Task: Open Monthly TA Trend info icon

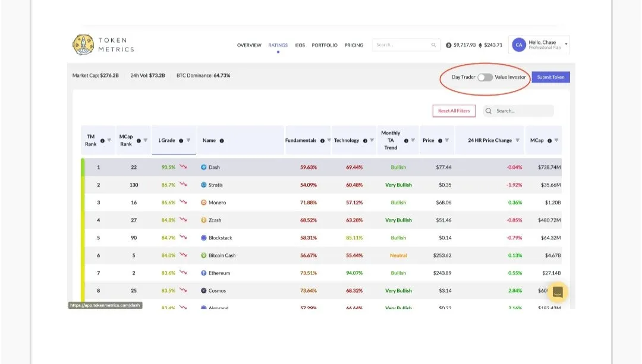Action: pos(406,141)
